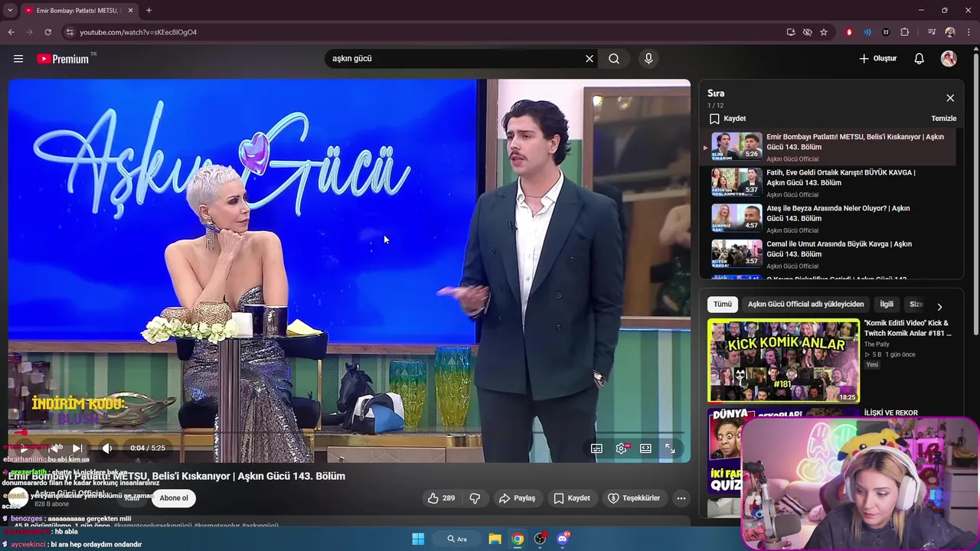980x551 pixels.
Task: Like the video with 289 likes
Action: 442,498
